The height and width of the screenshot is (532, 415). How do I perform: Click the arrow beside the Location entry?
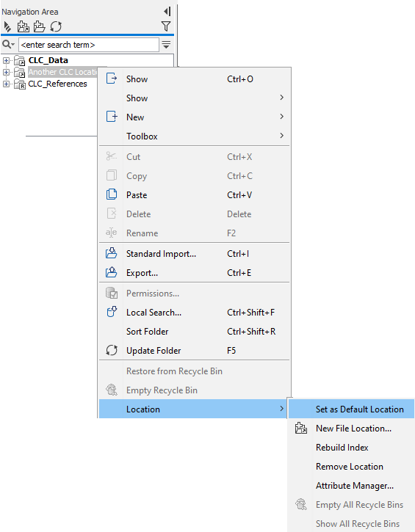[281, 409]
